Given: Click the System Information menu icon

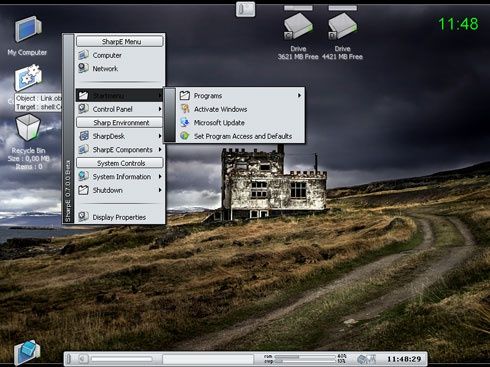Looking at the screenshot, I should [x=83, y=176].
